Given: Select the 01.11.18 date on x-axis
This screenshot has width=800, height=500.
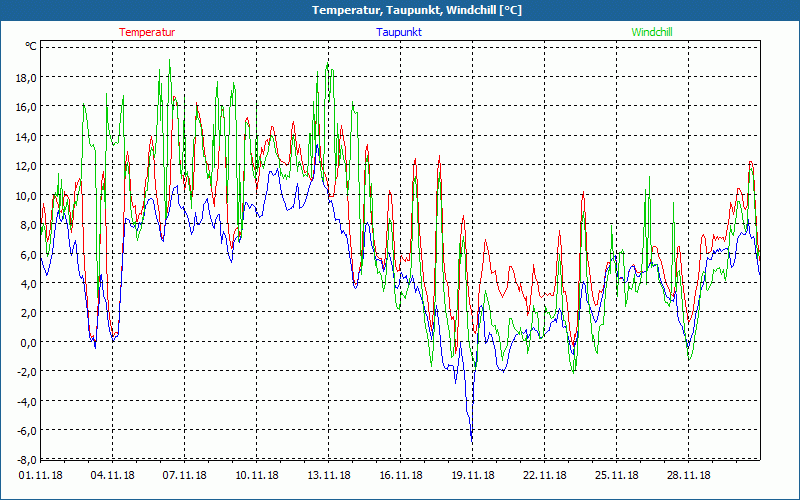Looking at the screenshot, I should point(41,476).
